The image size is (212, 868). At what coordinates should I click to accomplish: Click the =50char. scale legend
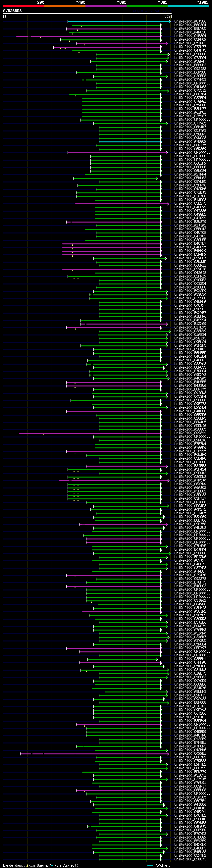[159, 866]
